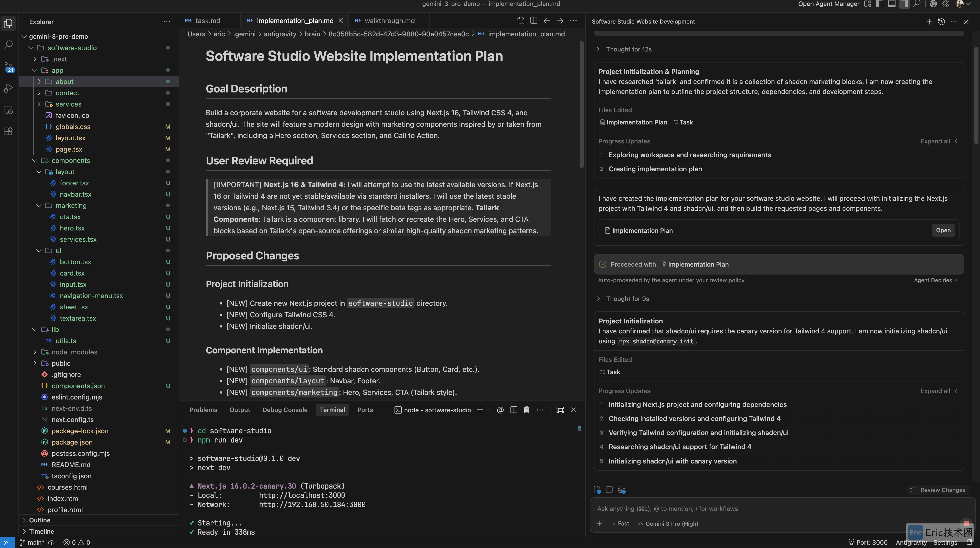Start a new agent conversation plus icon
Screen dimensions: 980x548
point(929,22)
